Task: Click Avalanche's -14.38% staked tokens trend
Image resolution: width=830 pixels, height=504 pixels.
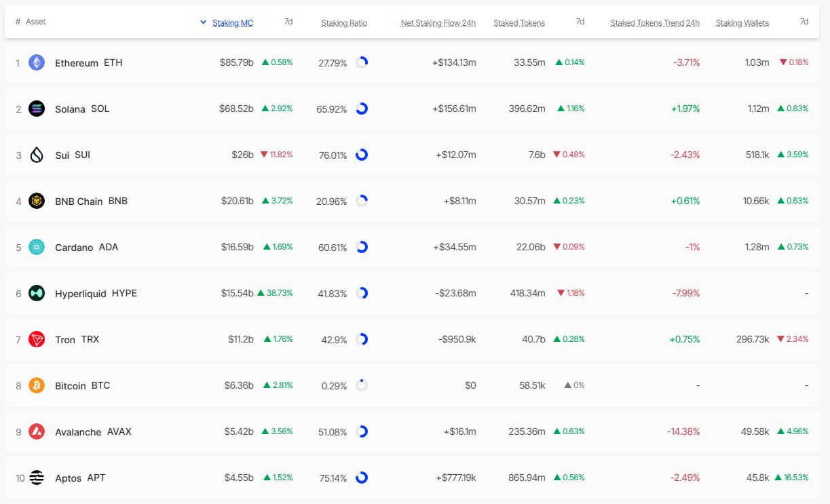Action: pos(683,431)
